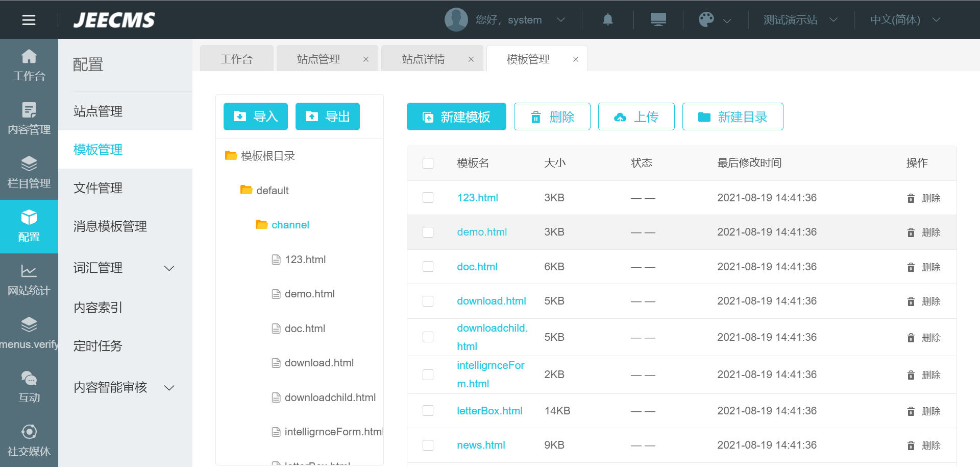Click the trash icon for download.html row
980x467 pixels.
click(x=911, y=301)
